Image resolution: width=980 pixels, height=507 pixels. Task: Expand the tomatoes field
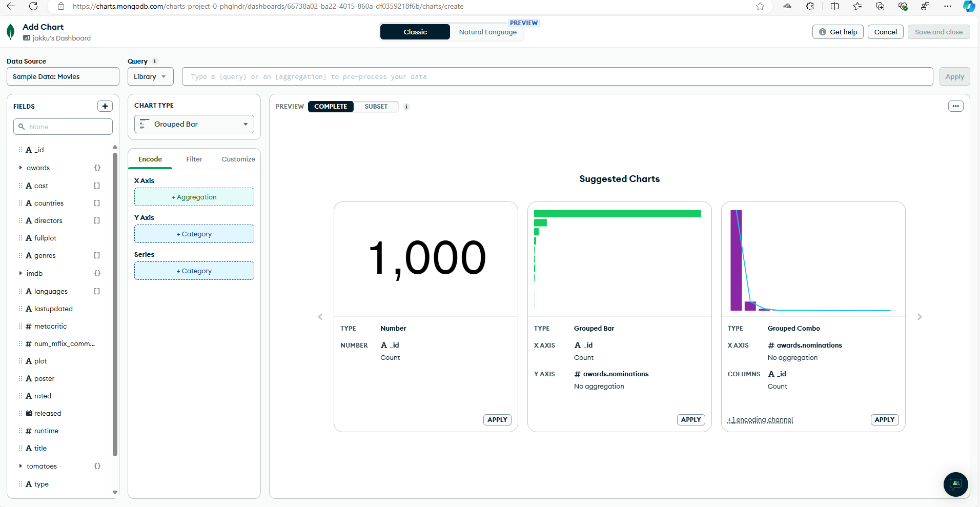21,466
